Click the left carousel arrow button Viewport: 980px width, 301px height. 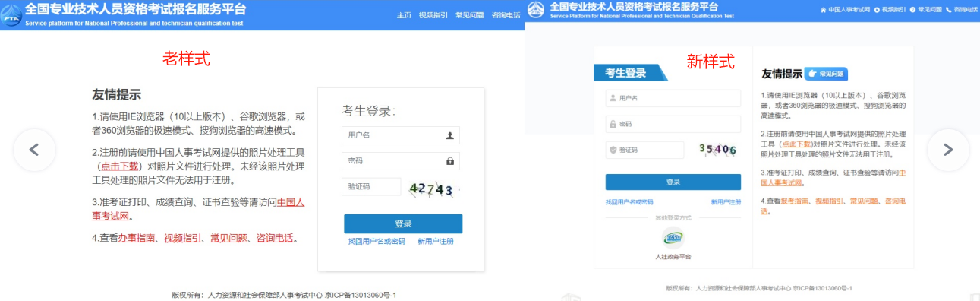click(x=34, y=150)
